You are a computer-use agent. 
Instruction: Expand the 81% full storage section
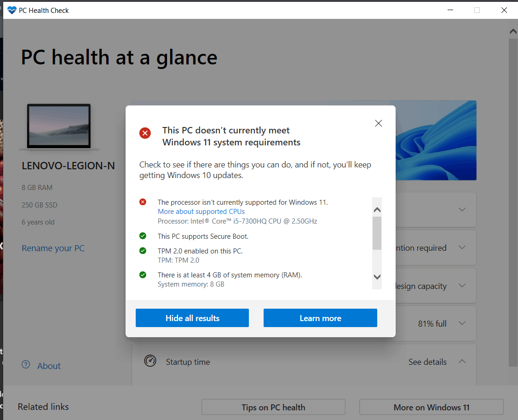coord(462,323)
